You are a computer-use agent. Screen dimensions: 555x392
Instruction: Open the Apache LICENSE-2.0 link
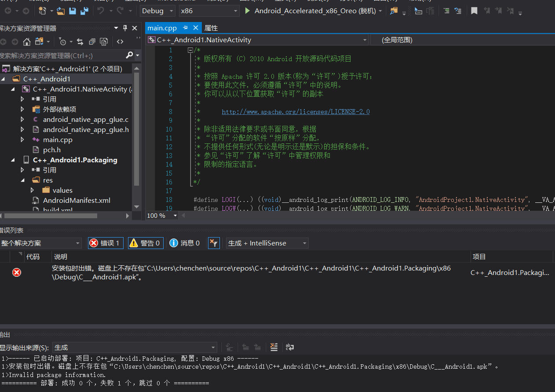pyautogui.click(x=296, y=112)
